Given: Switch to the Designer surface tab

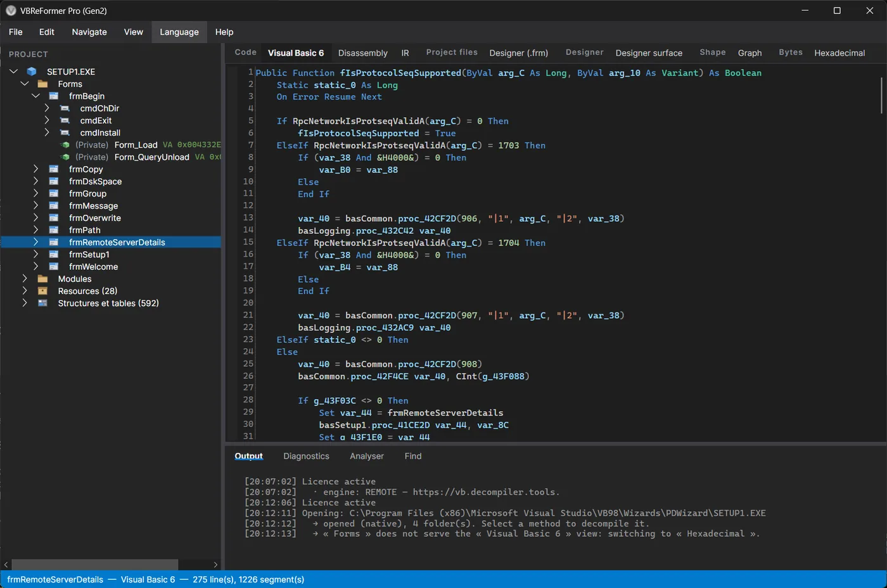Looking at the screenshot, I should tap(649, 53).
